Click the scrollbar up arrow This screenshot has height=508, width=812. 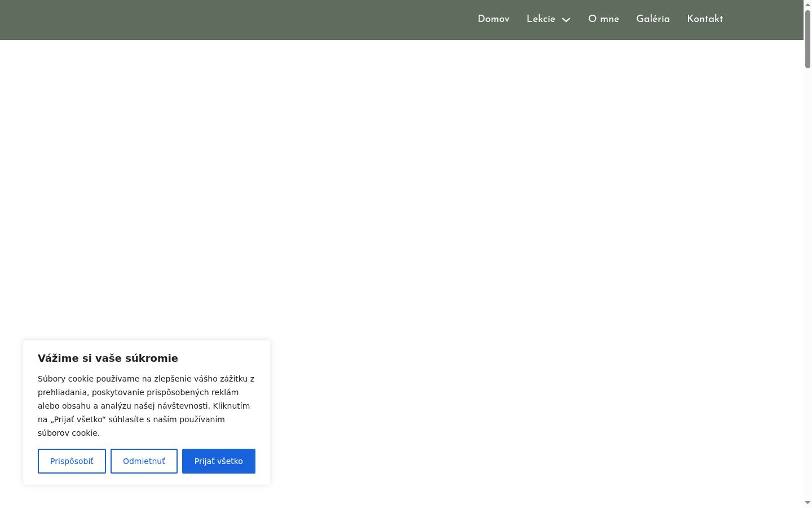[807, 4]
